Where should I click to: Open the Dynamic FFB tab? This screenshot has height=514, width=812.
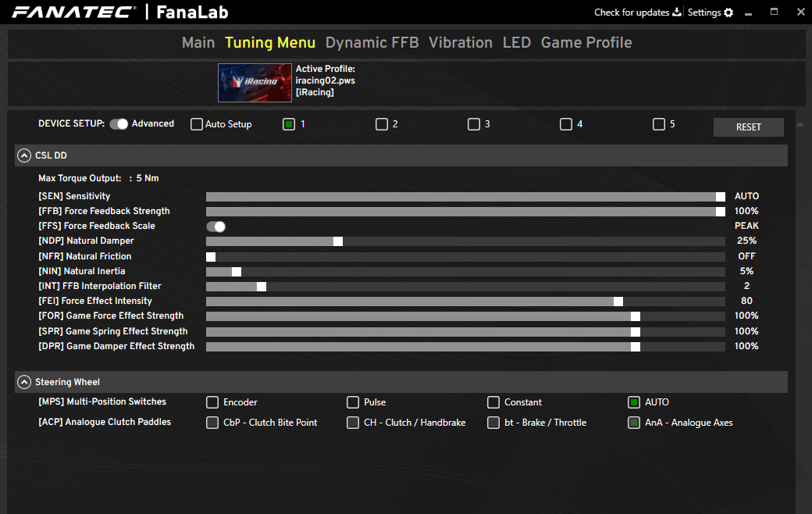pos(372,42)
